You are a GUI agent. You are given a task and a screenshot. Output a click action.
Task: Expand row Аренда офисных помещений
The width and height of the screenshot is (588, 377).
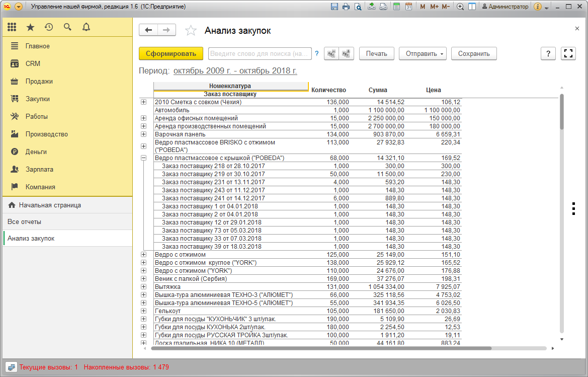(x=144, y=118)
